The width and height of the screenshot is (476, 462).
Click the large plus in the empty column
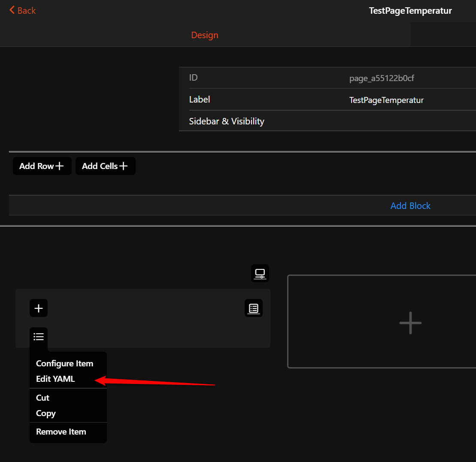[410, 323]
